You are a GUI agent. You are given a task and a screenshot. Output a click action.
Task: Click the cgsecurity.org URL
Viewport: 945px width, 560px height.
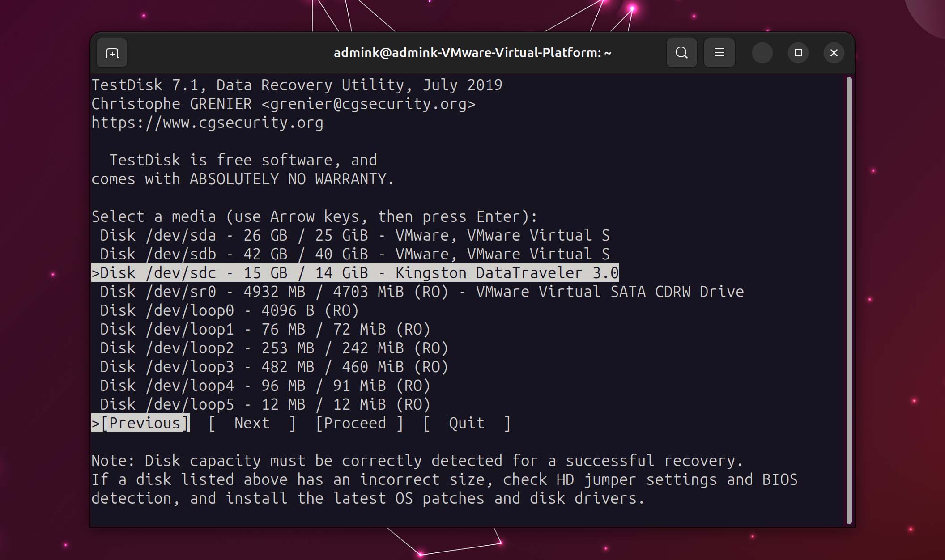(207, 122)
